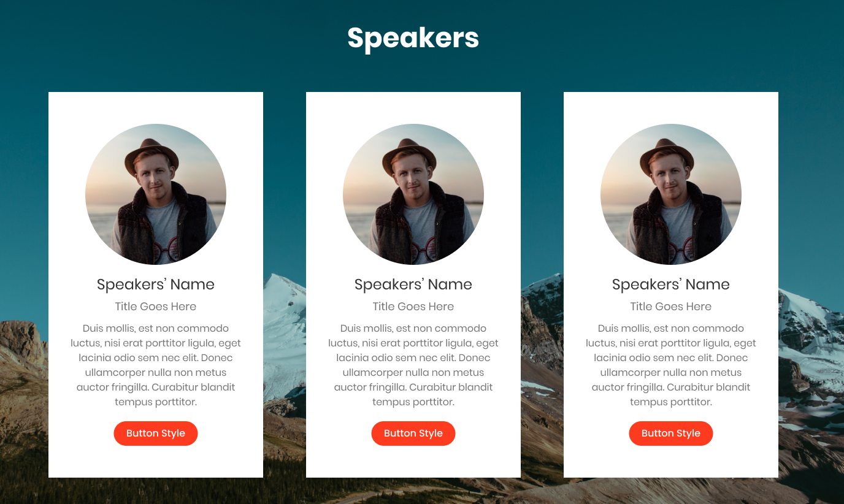Click the Speakers' Name heading in middle card

(x=413, y=284)
